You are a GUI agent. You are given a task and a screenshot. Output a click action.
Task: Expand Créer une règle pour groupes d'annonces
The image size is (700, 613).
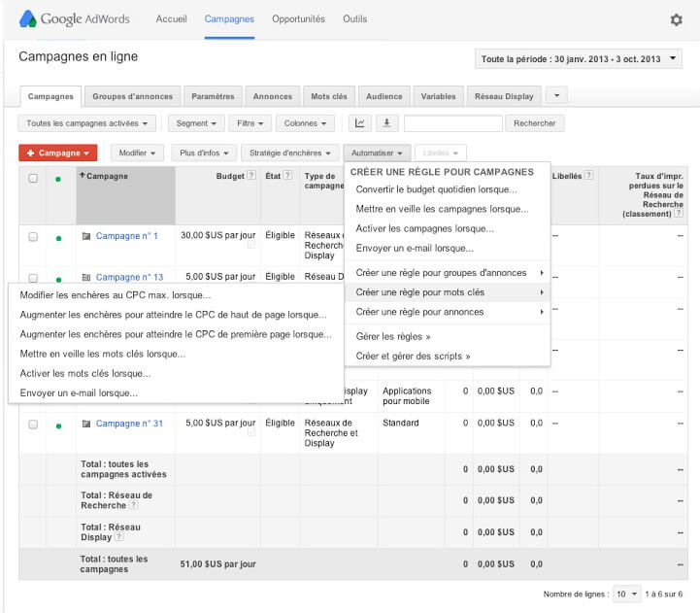point(448,273)
